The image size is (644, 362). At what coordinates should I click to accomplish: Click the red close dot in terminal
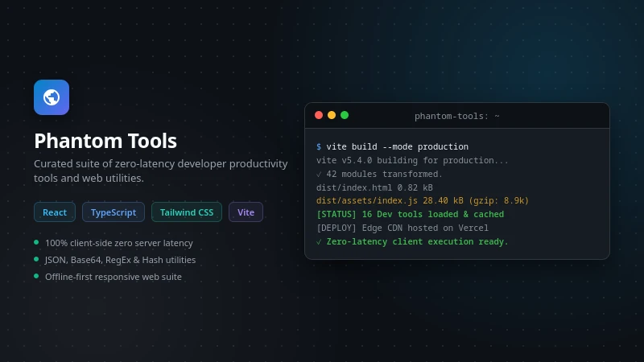point(319,115)
